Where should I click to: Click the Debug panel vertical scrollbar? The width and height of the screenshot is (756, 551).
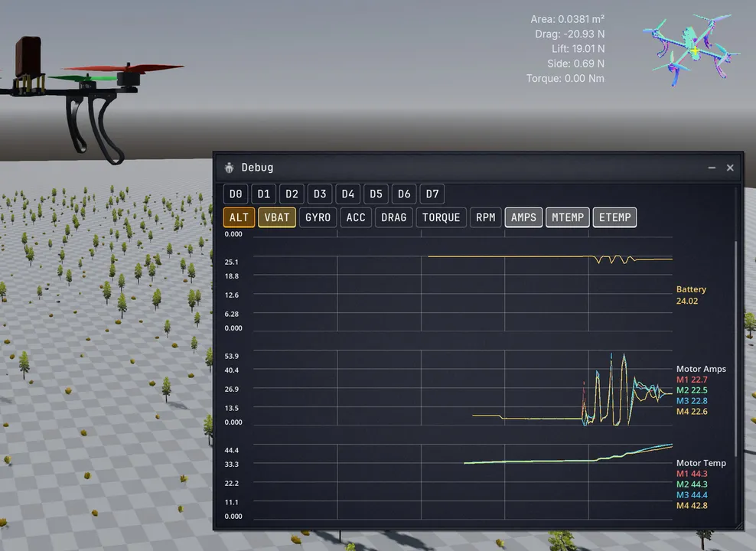tap(736, 348)
